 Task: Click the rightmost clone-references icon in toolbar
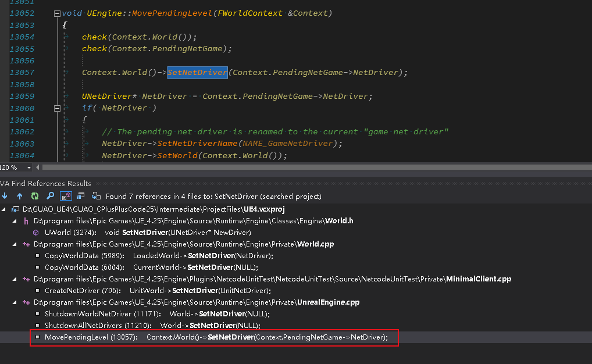tap(96, 196)
